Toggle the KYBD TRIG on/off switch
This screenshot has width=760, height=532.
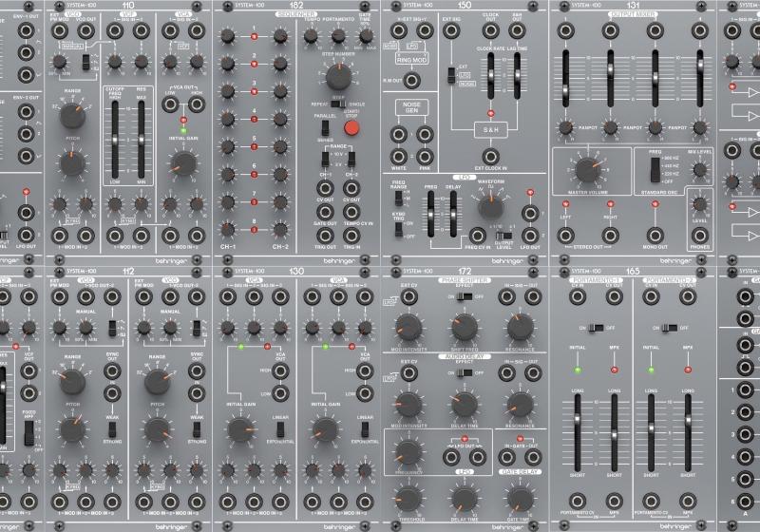coord(398,229)
